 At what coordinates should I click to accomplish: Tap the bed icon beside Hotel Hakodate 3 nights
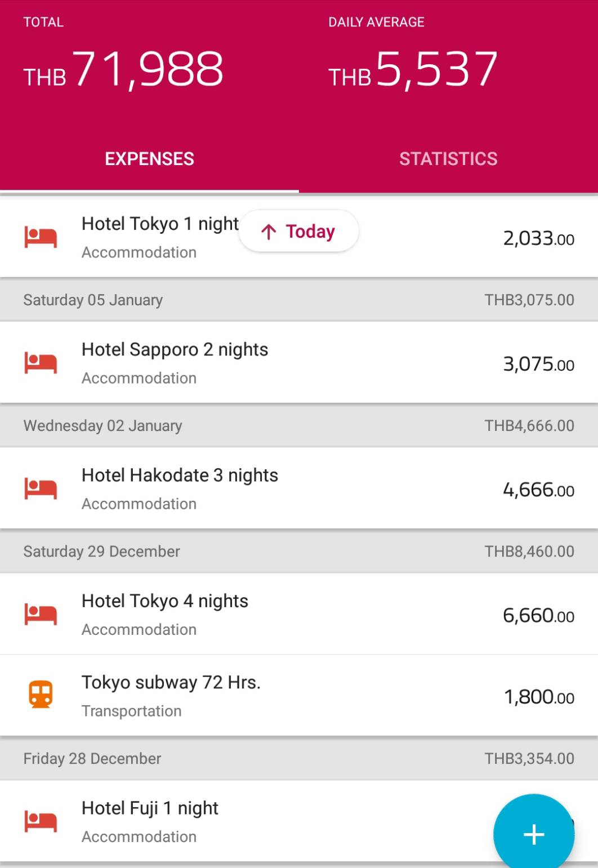pos(41,489)
